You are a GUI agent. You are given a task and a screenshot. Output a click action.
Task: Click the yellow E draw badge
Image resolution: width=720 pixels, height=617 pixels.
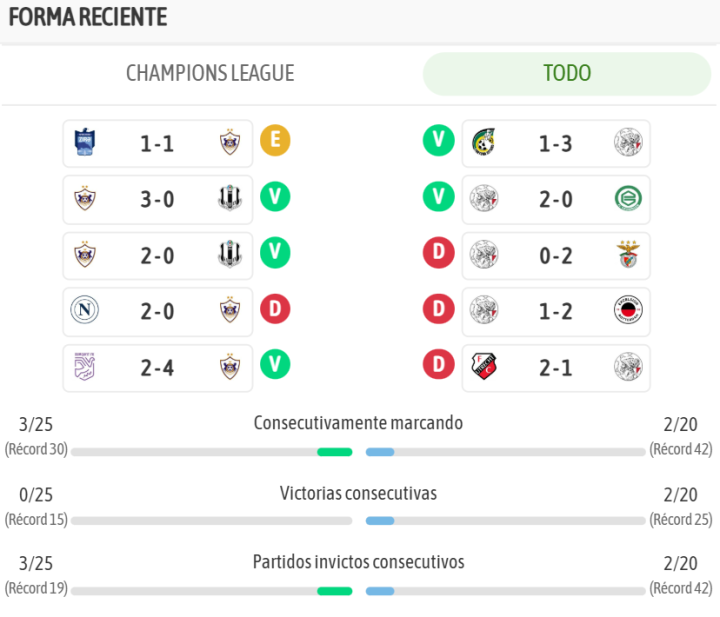tap(275, 141)
